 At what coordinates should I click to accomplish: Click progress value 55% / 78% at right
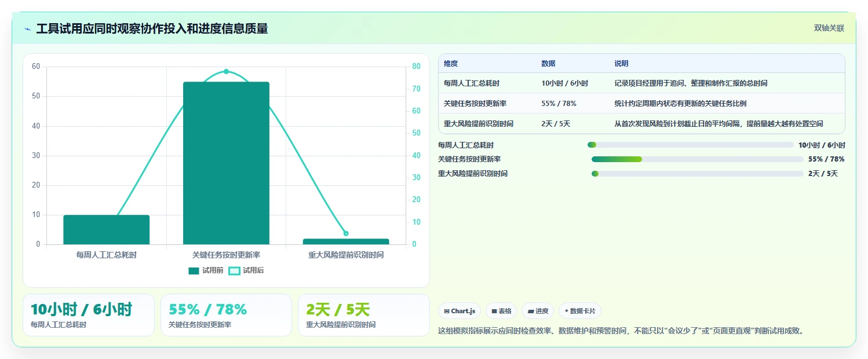[826, 159]
